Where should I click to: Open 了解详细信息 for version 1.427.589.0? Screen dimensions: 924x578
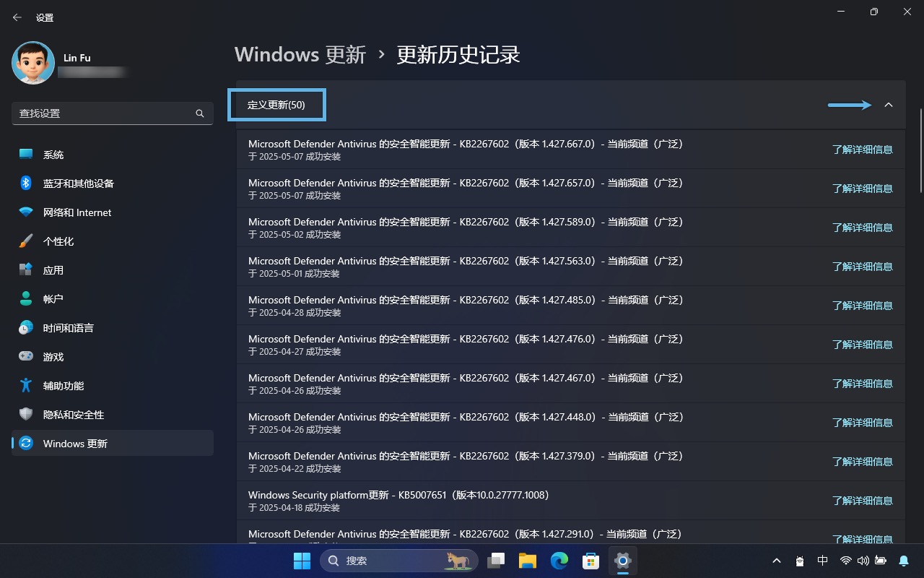[863, 228]
